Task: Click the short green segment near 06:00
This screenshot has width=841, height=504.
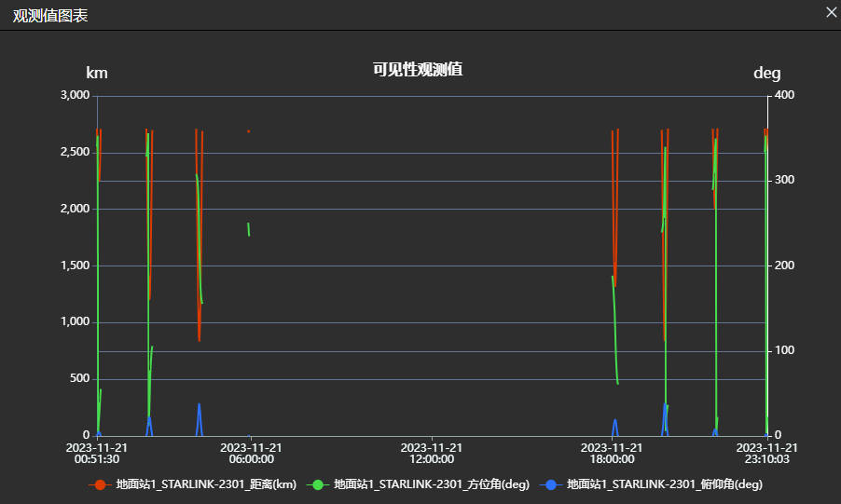Action: point(248,229)
